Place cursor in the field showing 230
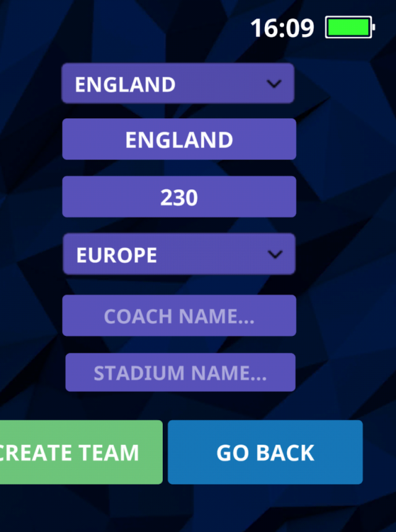 tap(179, 197)
